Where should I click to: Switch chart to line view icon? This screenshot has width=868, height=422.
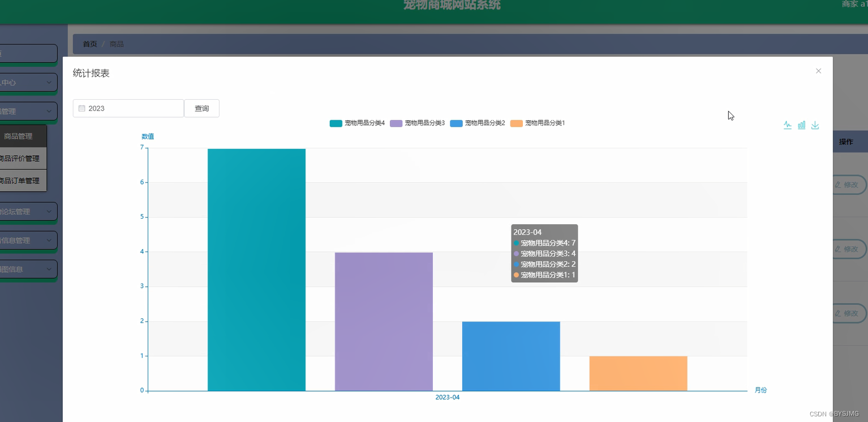[x=788, y=125]
